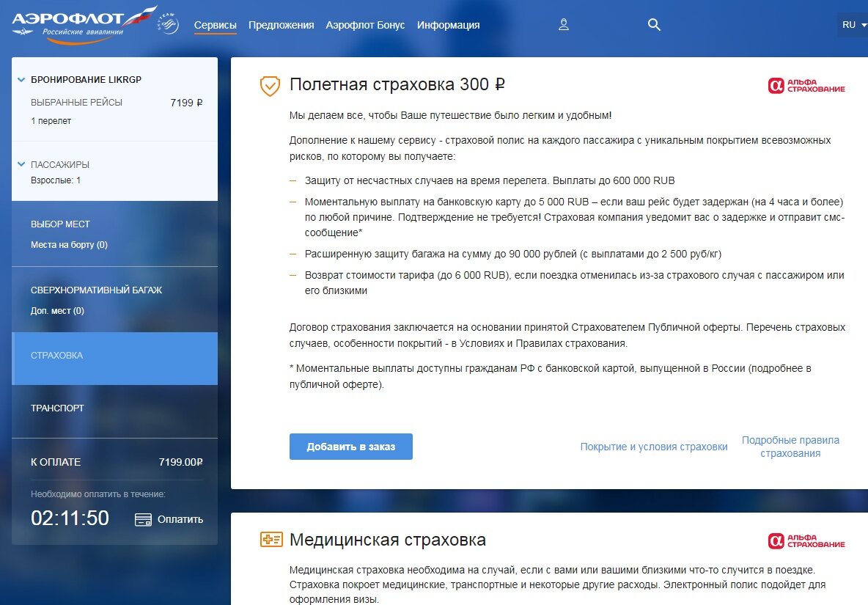Viewport: 868px width, 605px height.
Task: Click the 02:11:50 payment countdown timer
Action: 70,518
